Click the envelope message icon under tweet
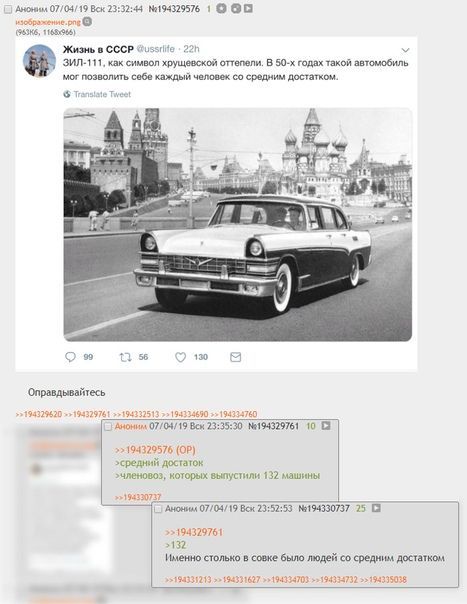Viewport: 467px width, 604px height. click(x=235, y=357)
